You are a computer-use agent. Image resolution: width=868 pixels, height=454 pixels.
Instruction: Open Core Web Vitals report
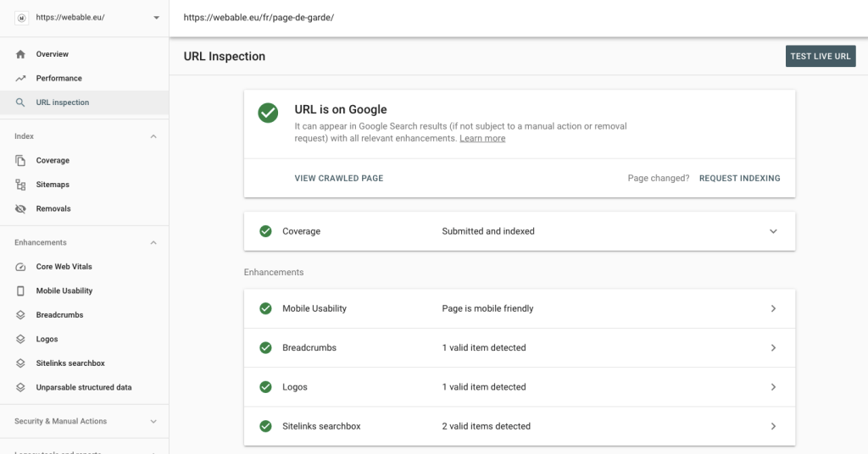[85, 267]
